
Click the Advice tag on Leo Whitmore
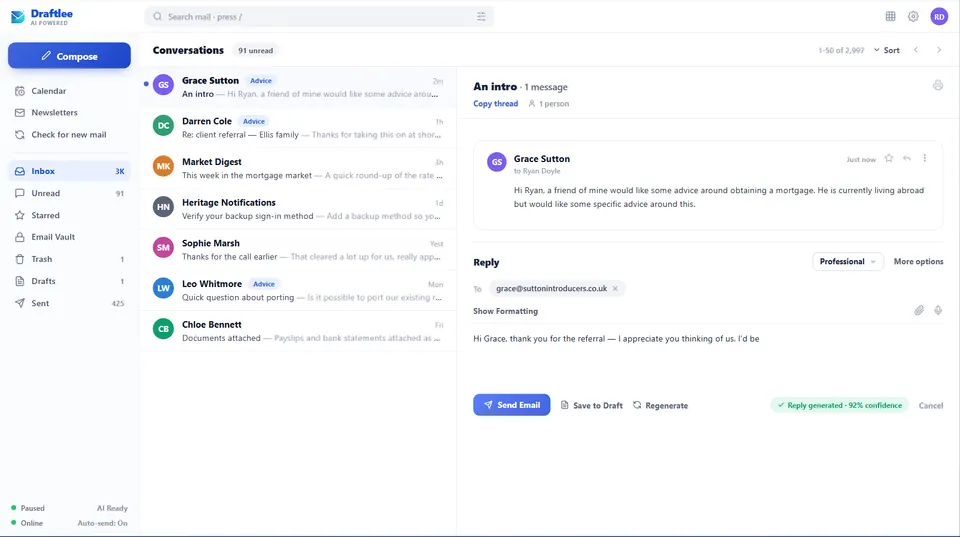264,284
